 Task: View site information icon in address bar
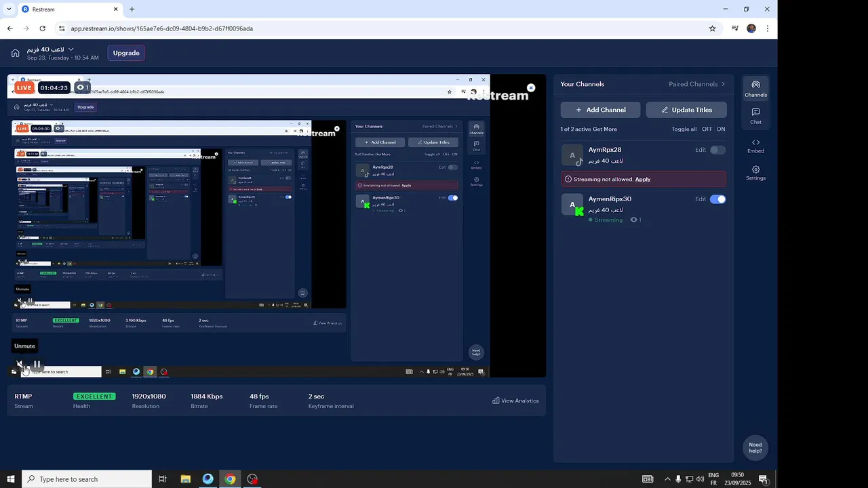(62, 28)
